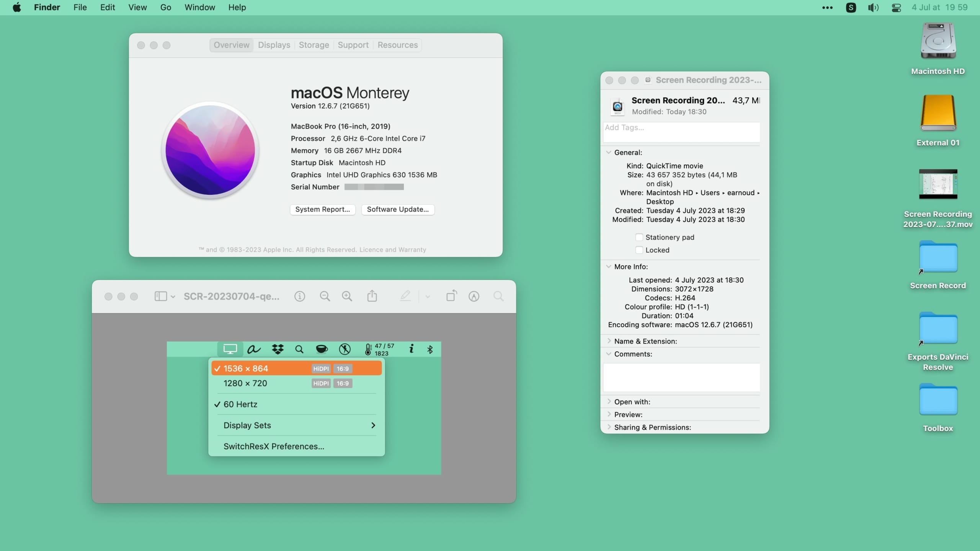
Task: Open Control Centre in the menu bar
Action: click(x=896, y=8)
